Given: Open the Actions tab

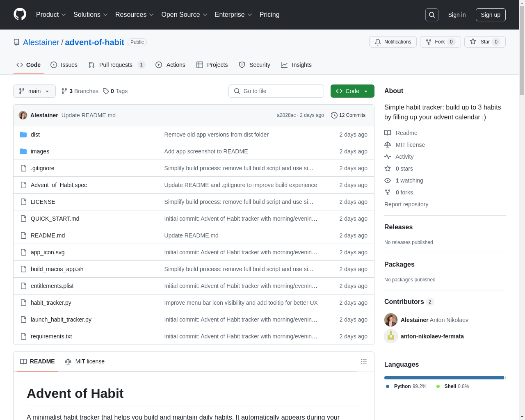Looking at the screenshot, I should (170, 65).
